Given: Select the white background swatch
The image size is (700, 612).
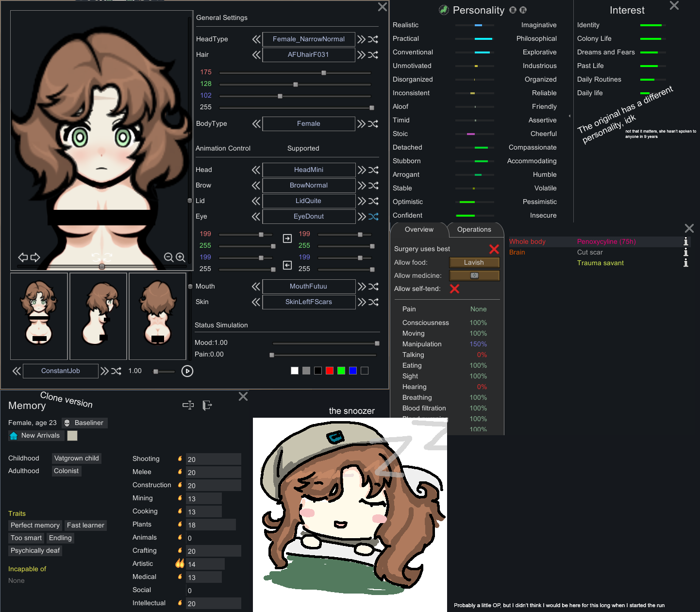Looking at the screenshot, I should (295, 371).
